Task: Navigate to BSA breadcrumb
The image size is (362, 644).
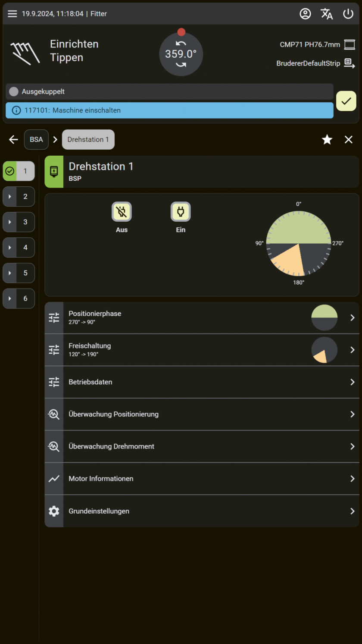Action: [x=36, y=139]
